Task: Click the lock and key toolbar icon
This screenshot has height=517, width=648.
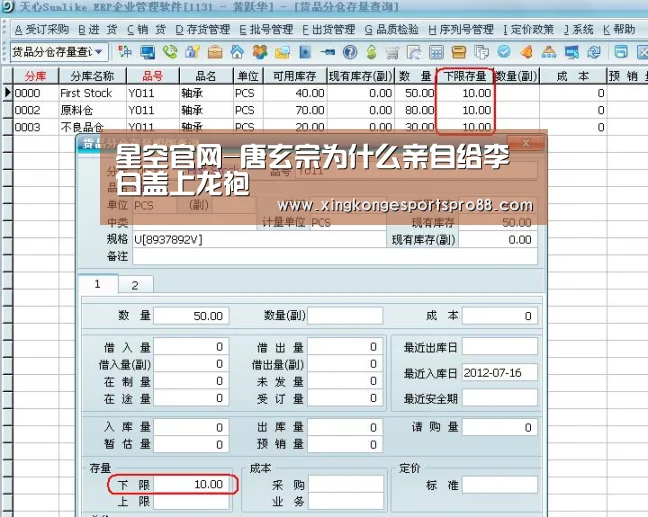Action: [x=192, y=52]
